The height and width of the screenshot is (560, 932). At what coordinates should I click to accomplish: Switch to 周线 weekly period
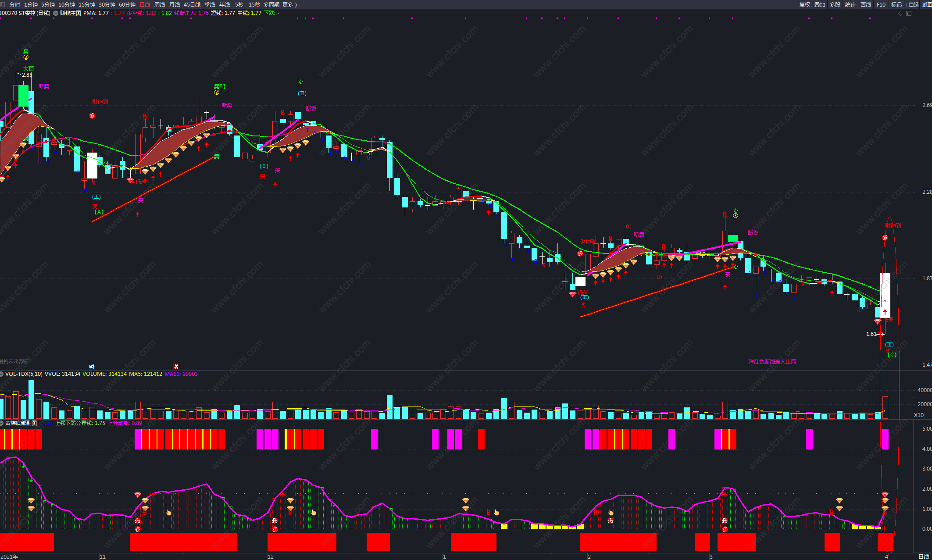(x=160, y=4)
